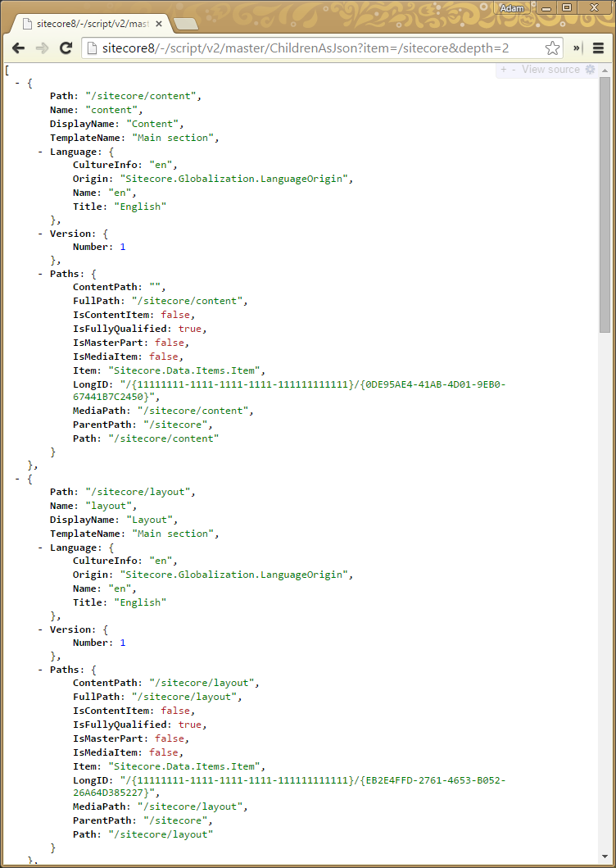Collapse the Version node of the content item
The image size is (616, 868).
41,234
